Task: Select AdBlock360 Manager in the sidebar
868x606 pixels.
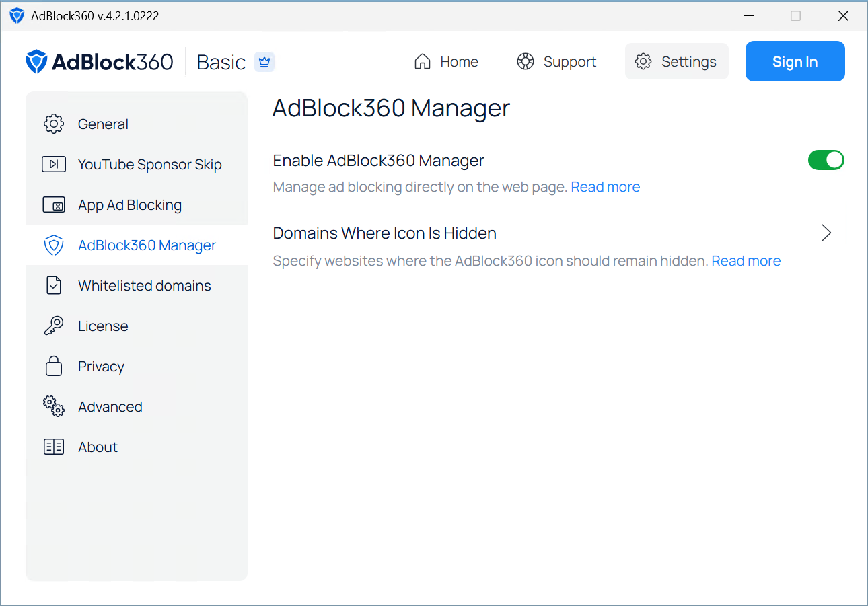Action: pyautogui.click(x=137, y=245)
